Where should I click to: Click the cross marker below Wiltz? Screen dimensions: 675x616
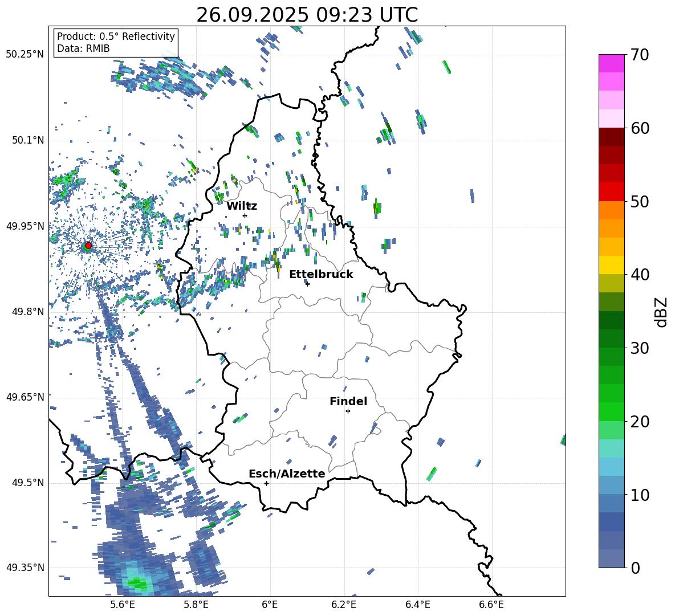pyautogui.click(x=245, y=215)
